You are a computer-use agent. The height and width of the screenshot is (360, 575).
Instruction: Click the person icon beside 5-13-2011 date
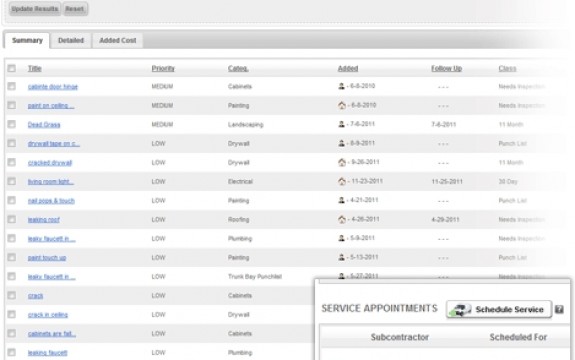[341, 257]
